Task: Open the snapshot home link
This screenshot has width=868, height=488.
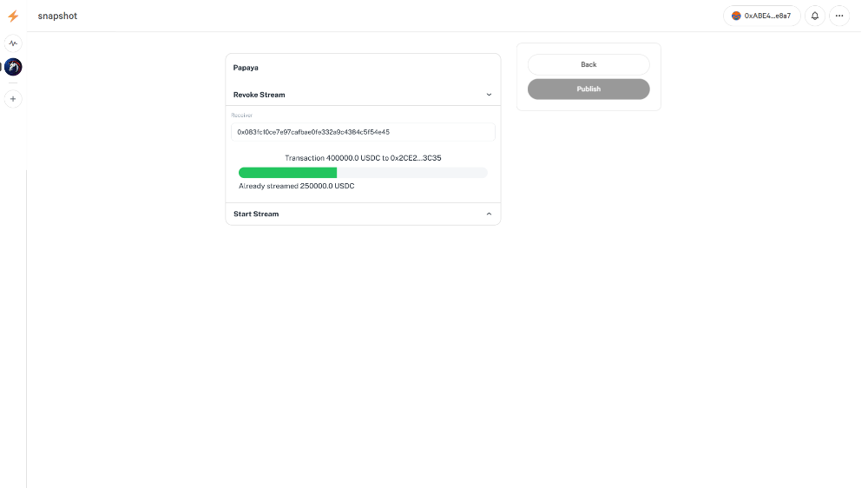Action: click(57, 16)
